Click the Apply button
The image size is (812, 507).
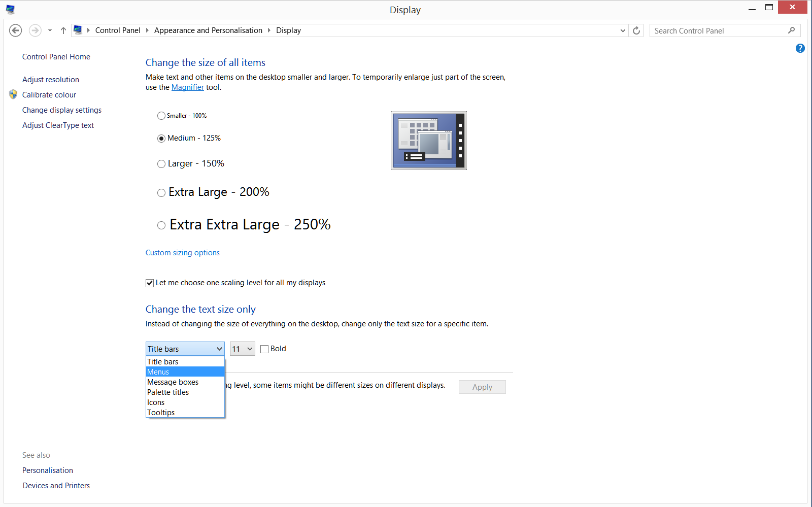(x=482, y=387)
